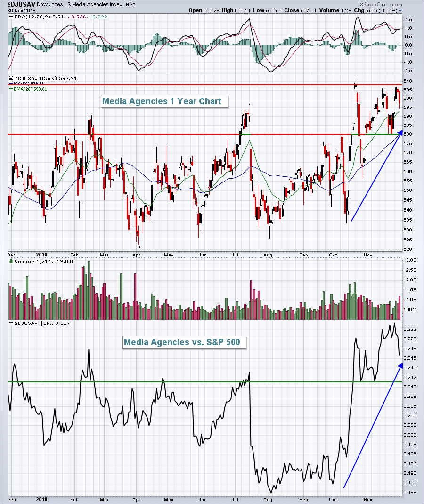Open the StockCharts.com copyright link
Image resolution: width=424 pixels, height=504 pixels.
tap(381, 4)
